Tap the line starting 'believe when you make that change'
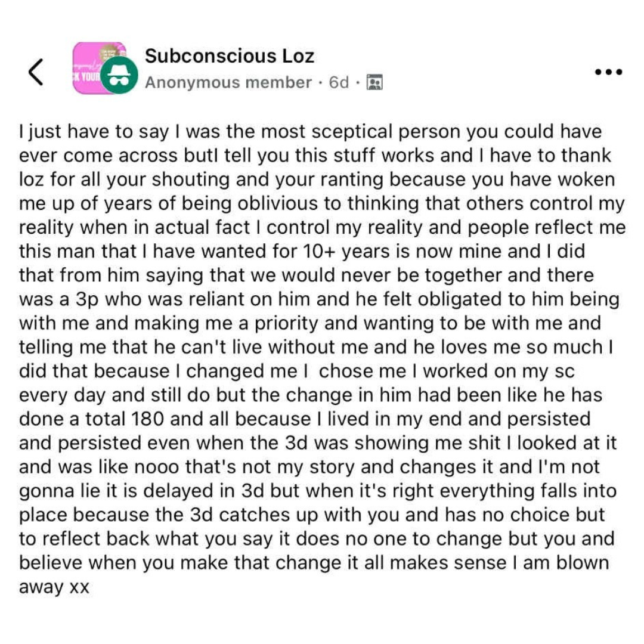This screenshot has height=644, width=644. click(314, 563)
